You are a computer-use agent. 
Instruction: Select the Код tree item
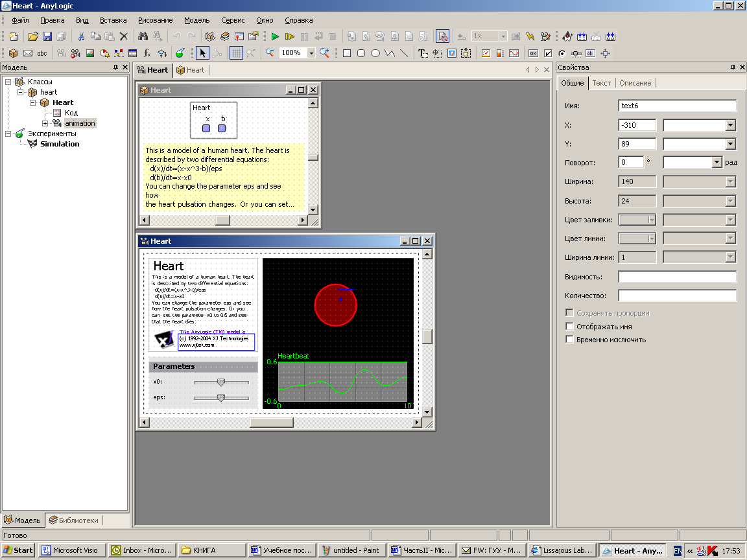71,113
